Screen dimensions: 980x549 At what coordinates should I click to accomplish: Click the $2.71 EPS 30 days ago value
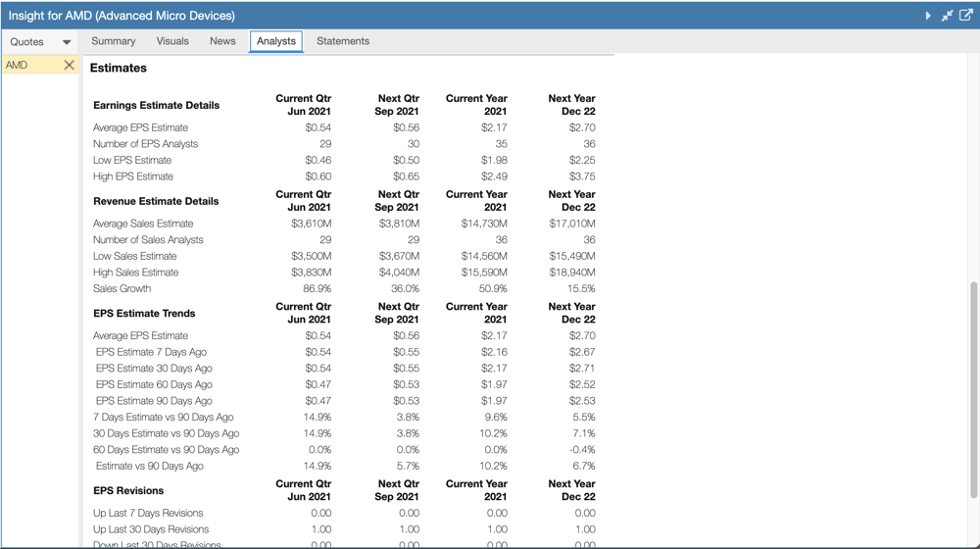tap(582, 369)
